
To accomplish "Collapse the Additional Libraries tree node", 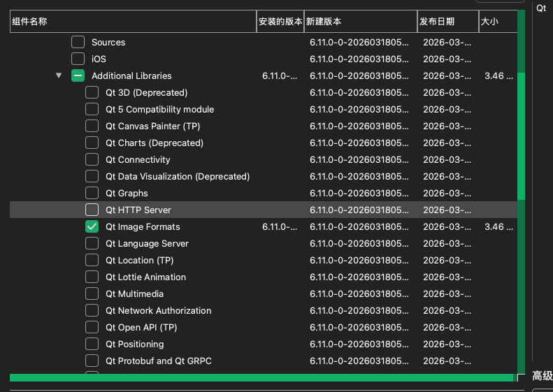I will point(59,75).
